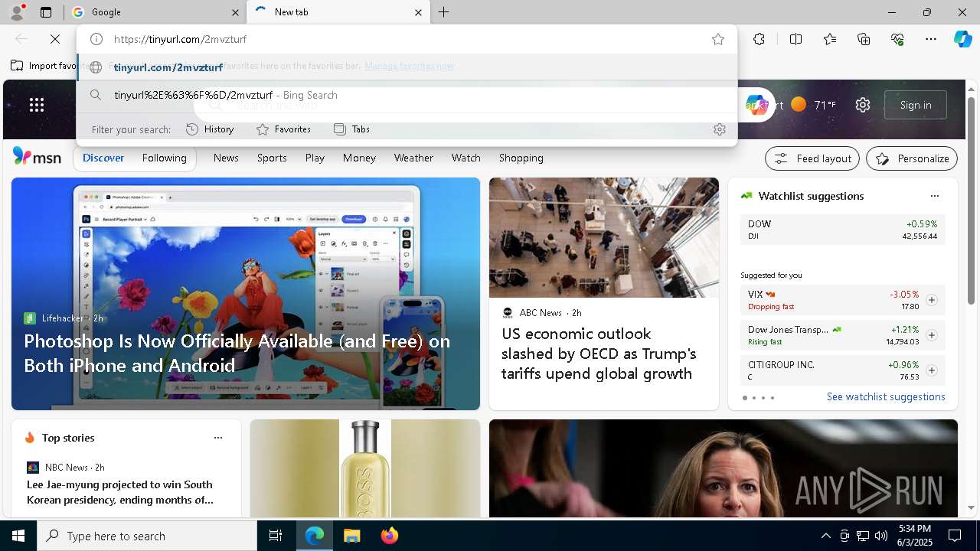This screenshot has width=980, height=551.
Task: Open the Copilot sidebar
Action: [962, 39]
